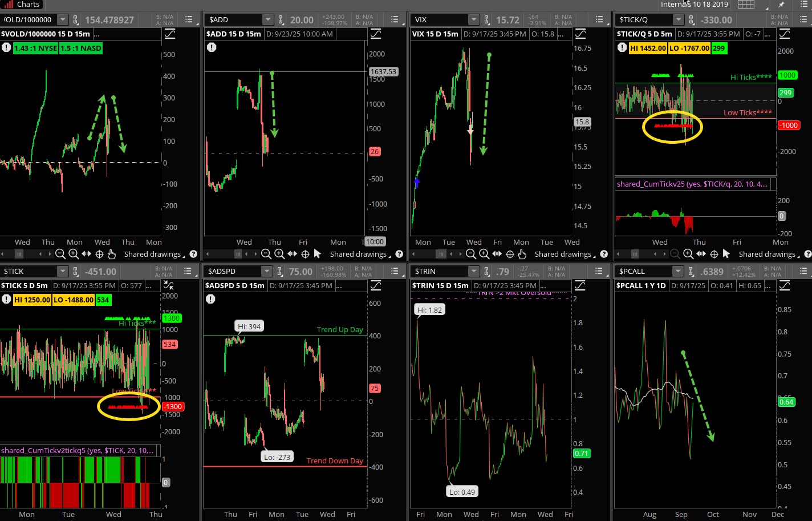The image size is (812, 521).
Task: Expand Shared drawings menu under $ADD chart
Action: (359, 255)
